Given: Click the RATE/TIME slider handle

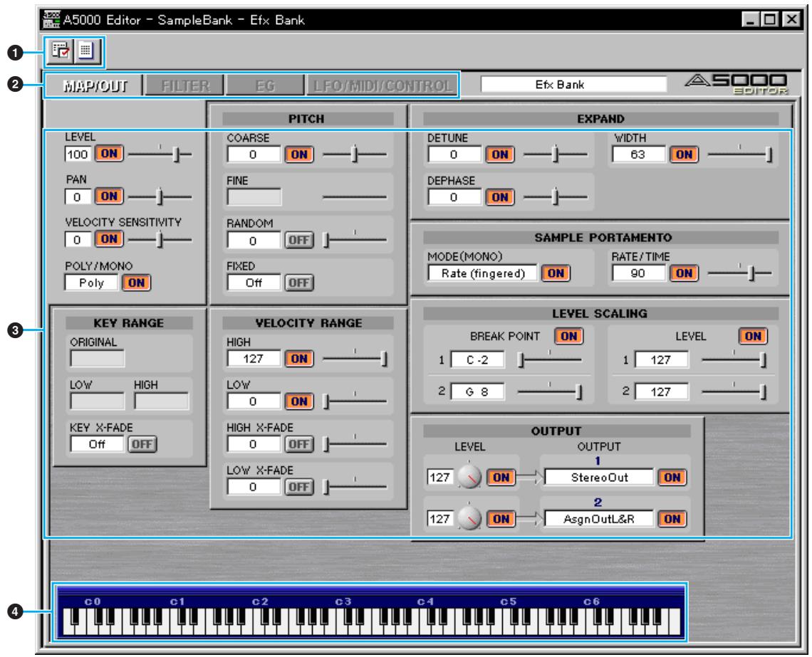Looking at the screenshot, I should pyautogui.click(x=751, y=273).
